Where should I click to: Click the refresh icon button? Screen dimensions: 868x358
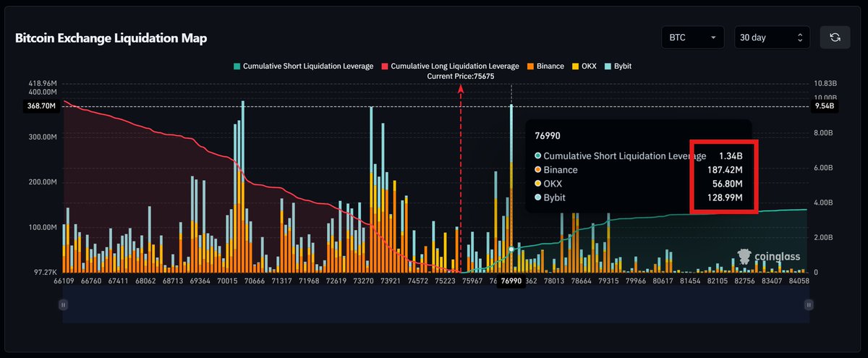[x=835, y=38]
